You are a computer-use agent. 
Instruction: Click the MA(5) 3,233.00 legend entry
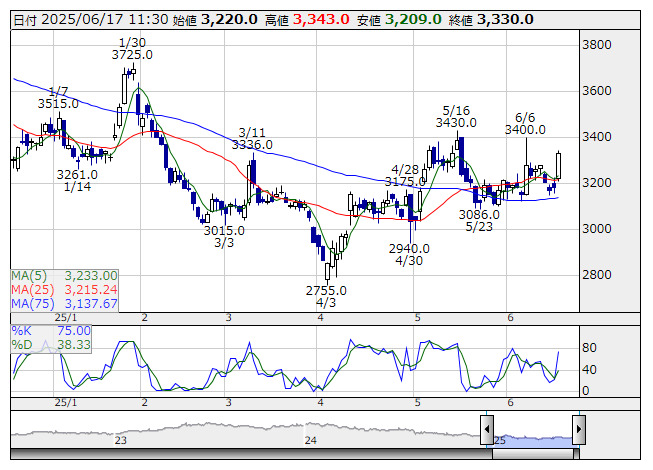(64, 276)
